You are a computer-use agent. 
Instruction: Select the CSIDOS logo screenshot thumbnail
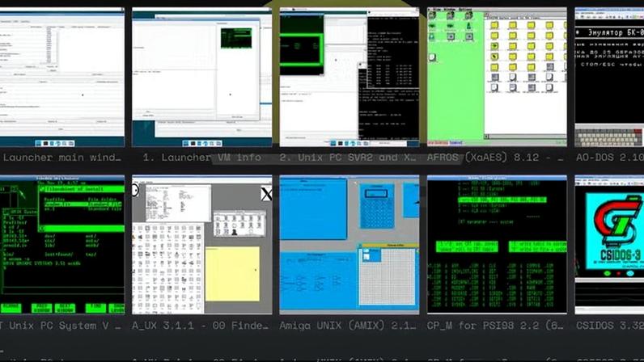click(x=609, y=245)
